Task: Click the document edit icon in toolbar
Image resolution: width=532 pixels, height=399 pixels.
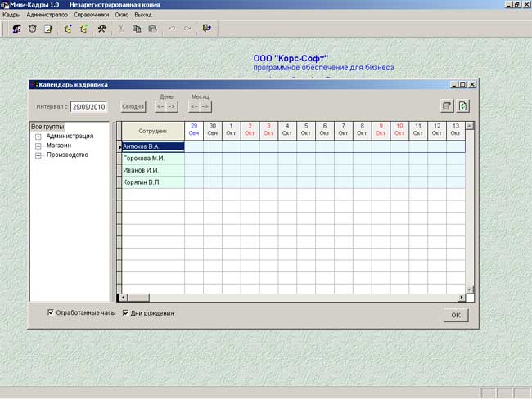Action: (48, 29)
